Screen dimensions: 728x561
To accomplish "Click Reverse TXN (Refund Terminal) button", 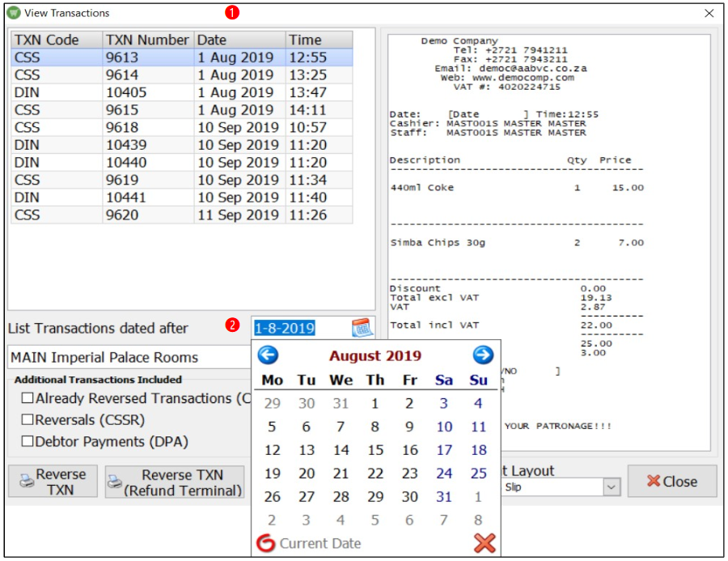I will pyautogui.click(x=175, y=482).
